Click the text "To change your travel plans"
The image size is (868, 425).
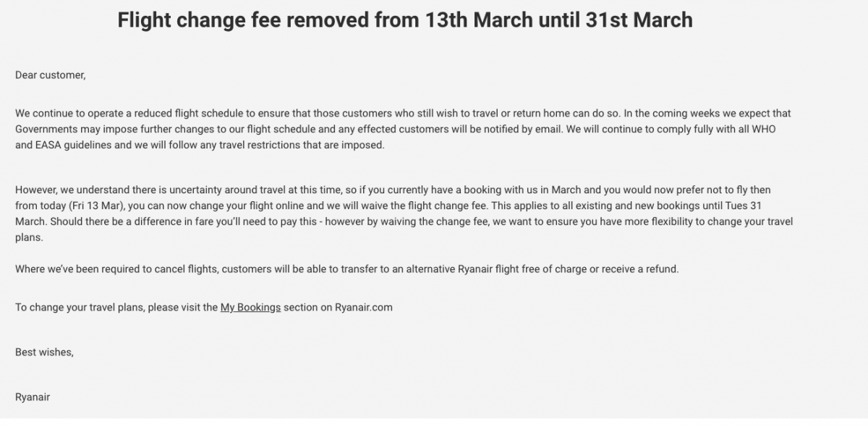pos(80,307)
